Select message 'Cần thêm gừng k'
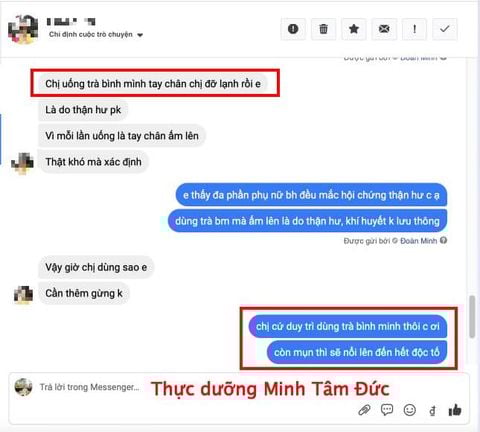Screen dimensions: 480x432 [84, 293]
